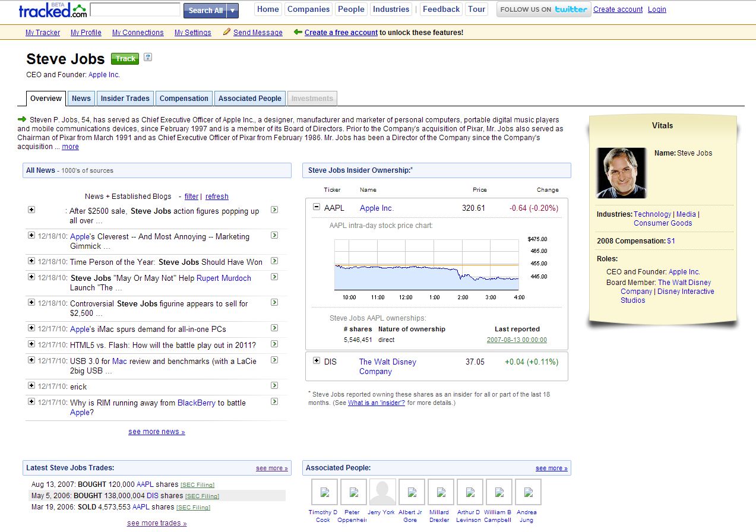Open the Industries menu item
This screenshot has height=532, width=756.
pyautogui.click(x=391, y=9)
